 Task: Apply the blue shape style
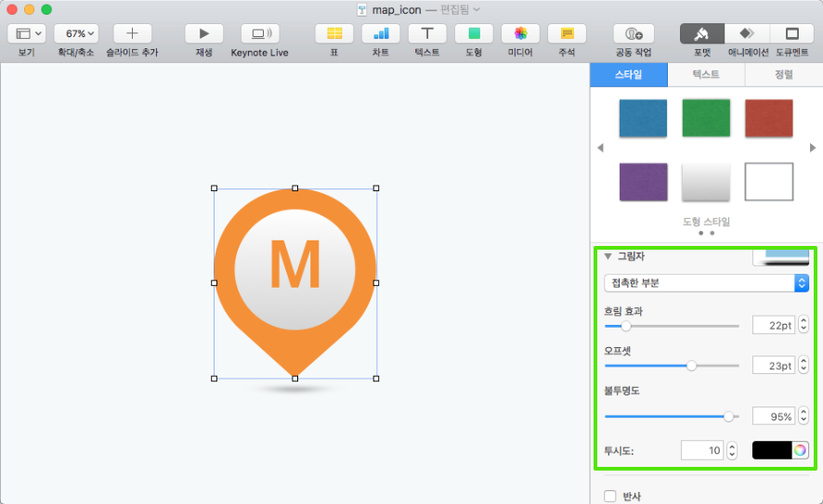point(643,118)
